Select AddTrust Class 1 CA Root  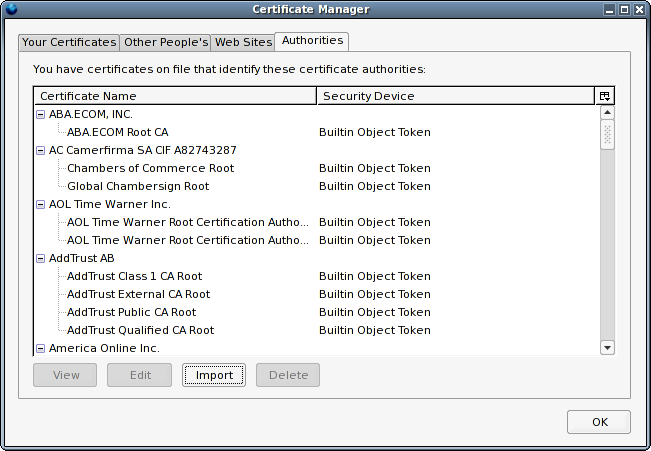click(x=134, y=277)
